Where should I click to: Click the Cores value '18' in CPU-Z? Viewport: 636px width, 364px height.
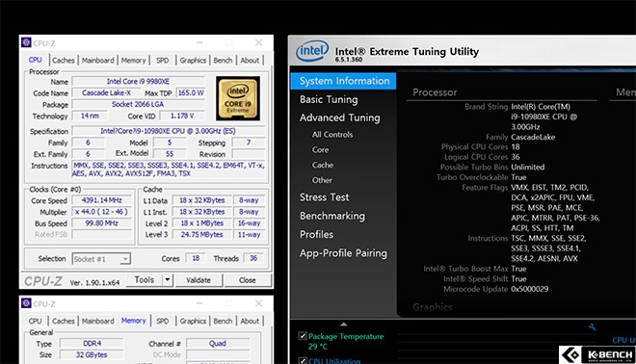coord(196,258)
